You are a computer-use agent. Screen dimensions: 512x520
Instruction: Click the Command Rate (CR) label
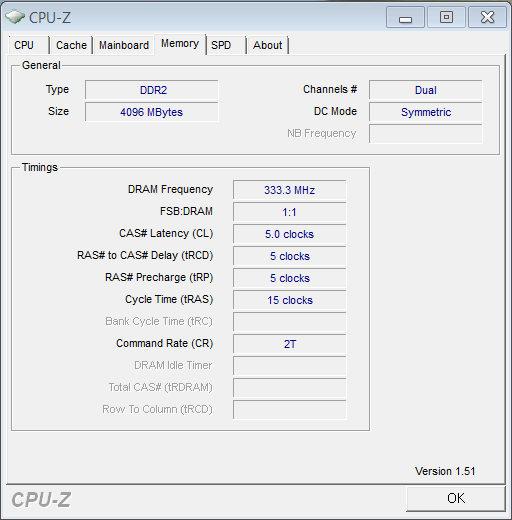point(165,343)
